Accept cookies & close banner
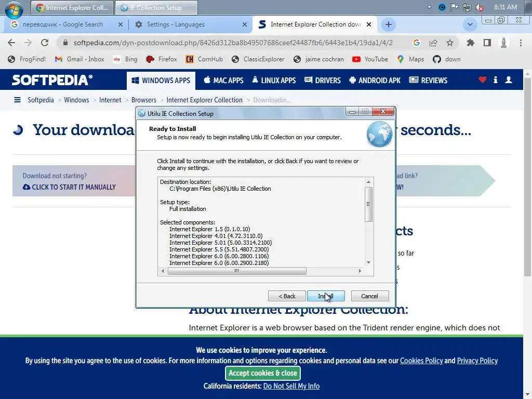This screenshot has width=532, height=399. [x=262, y=373]
